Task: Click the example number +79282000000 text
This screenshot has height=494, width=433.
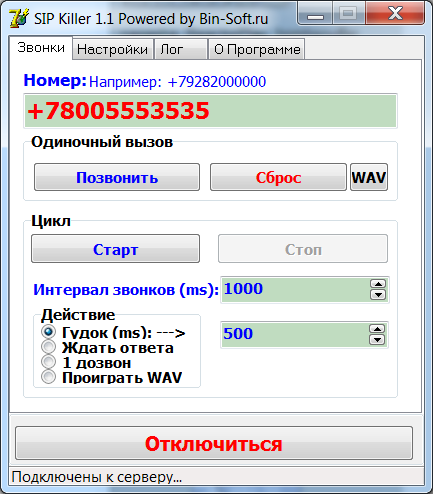Action: pos(217,82)
